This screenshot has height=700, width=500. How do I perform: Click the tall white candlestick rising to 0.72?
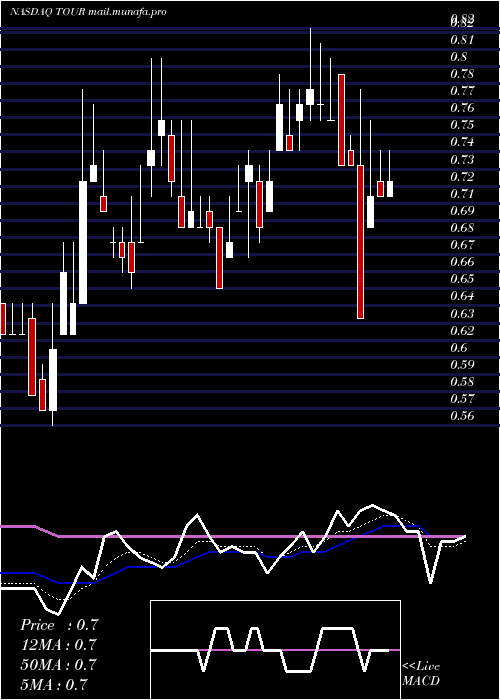point(83,242)
